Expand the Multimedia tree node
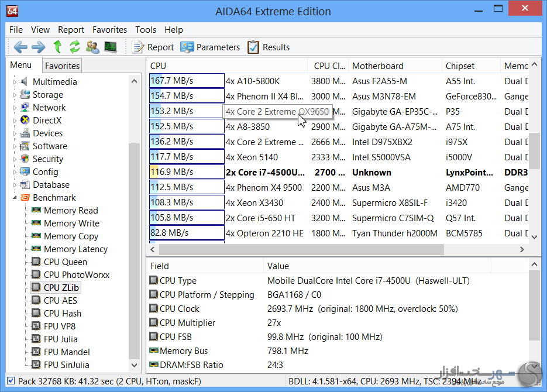547x392 pixels. click(15, 82)
